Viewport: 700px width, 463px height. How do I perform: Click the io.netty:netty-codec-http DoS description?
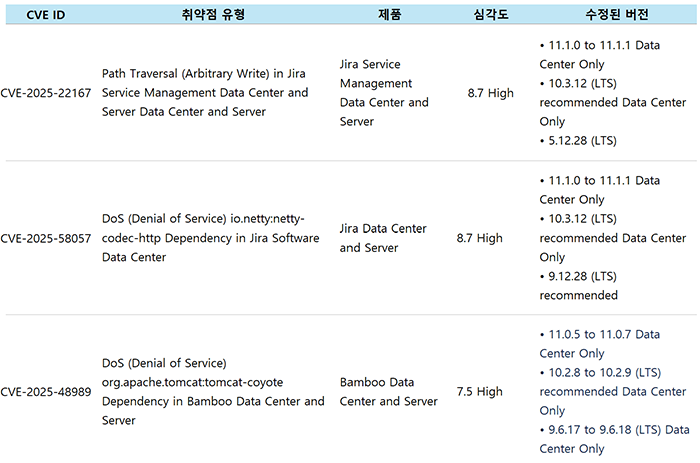[210, 238]
